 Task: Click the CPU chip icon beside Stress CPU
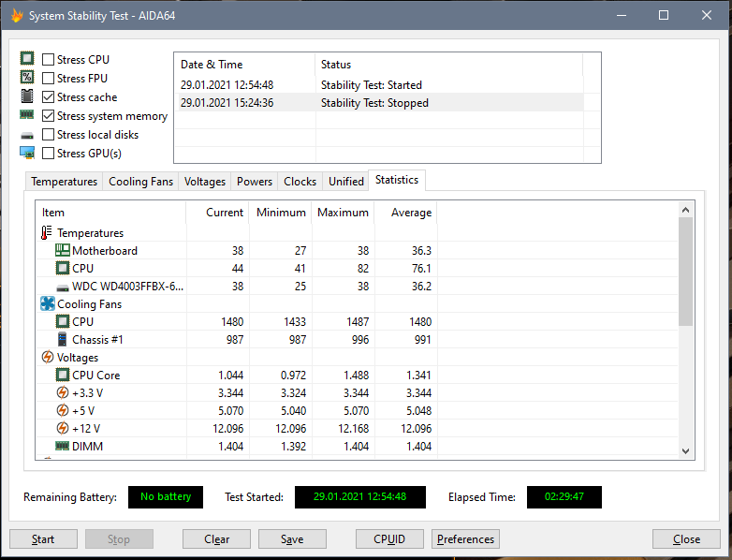tap(27, 58)
